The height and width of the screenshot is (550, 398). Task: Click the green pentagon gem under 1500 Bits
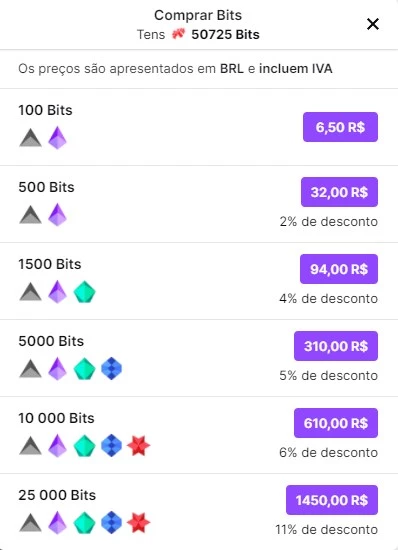pos(85,292)
